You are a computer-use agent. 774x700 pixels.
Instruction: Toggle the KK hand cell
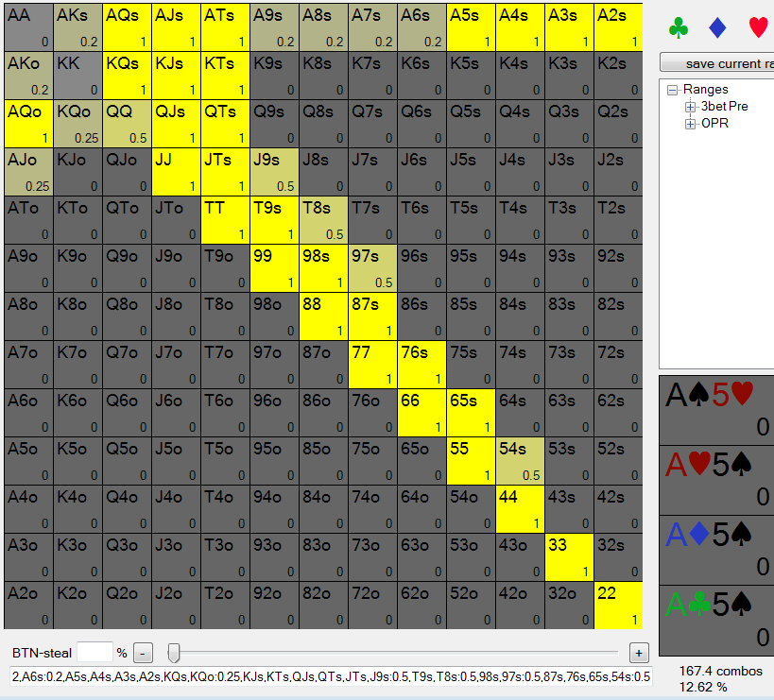(78, 76)
